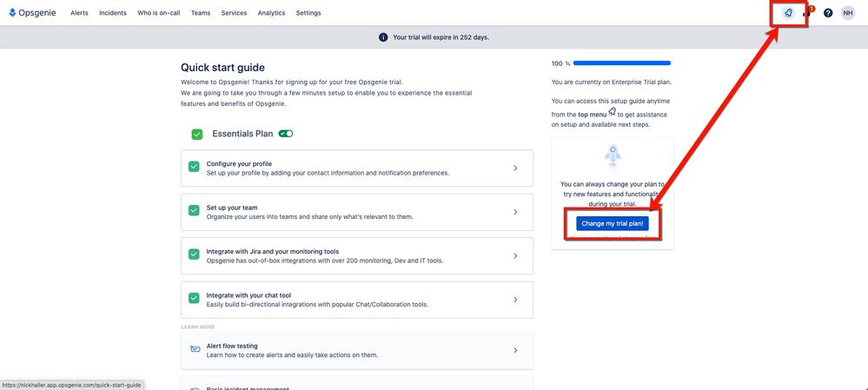This screenshot has height=390, width=868.
Task: Click the Set up your team title
Action: coord(232,208)
